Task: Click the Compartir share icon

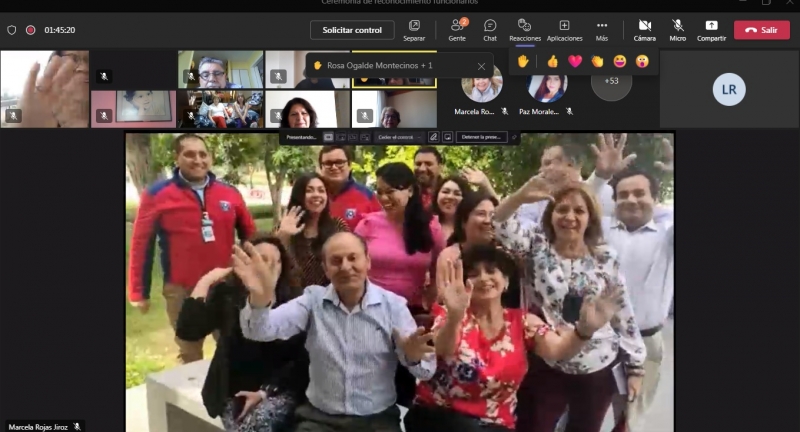Action: (711, 29)
